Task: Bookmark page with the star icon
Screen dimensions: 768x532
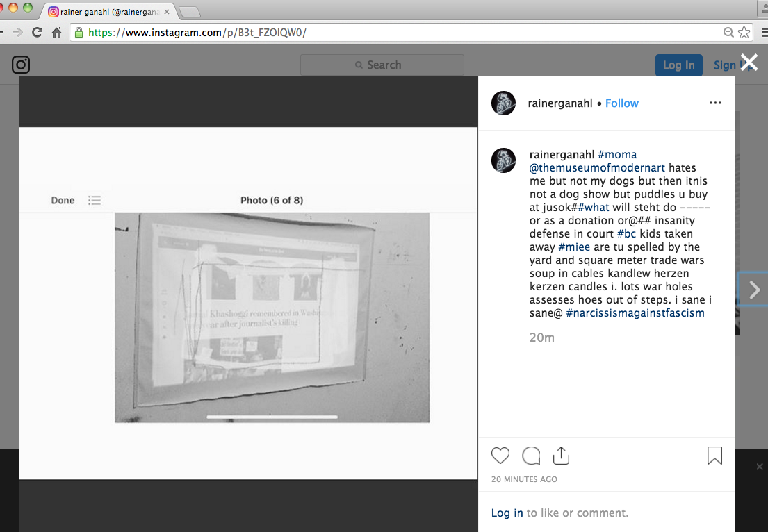Action: 744,32
